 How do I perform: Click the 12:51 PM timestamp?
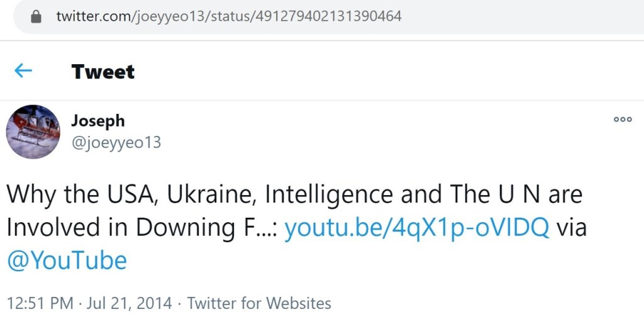click(x=40, y=303)
